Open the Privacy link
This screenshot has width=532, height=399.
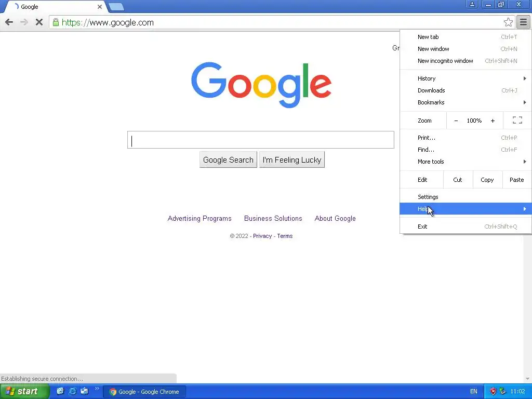click(x=262, y=236)
